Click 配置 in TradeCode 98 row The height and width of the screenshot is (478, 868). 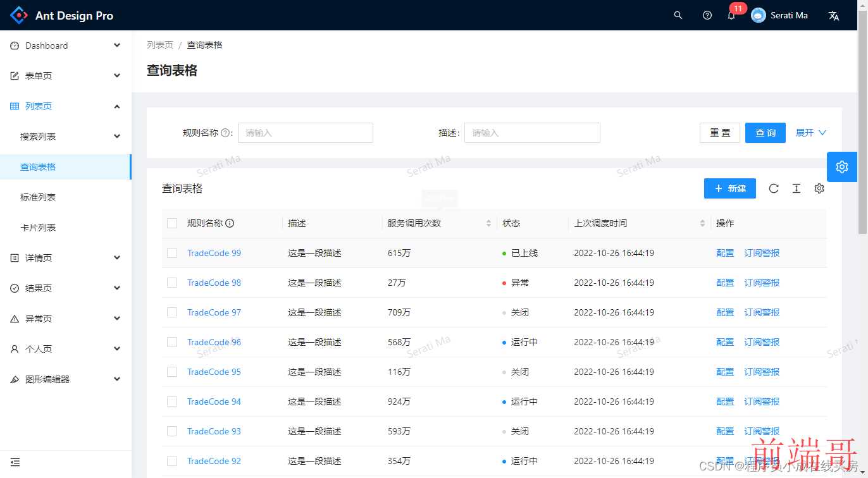(x=725, y=283)
